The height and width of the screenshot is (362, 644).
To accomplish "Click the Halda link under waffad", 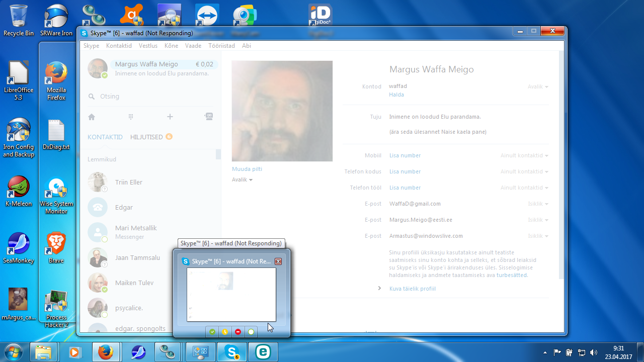I will tap(396, 95).
